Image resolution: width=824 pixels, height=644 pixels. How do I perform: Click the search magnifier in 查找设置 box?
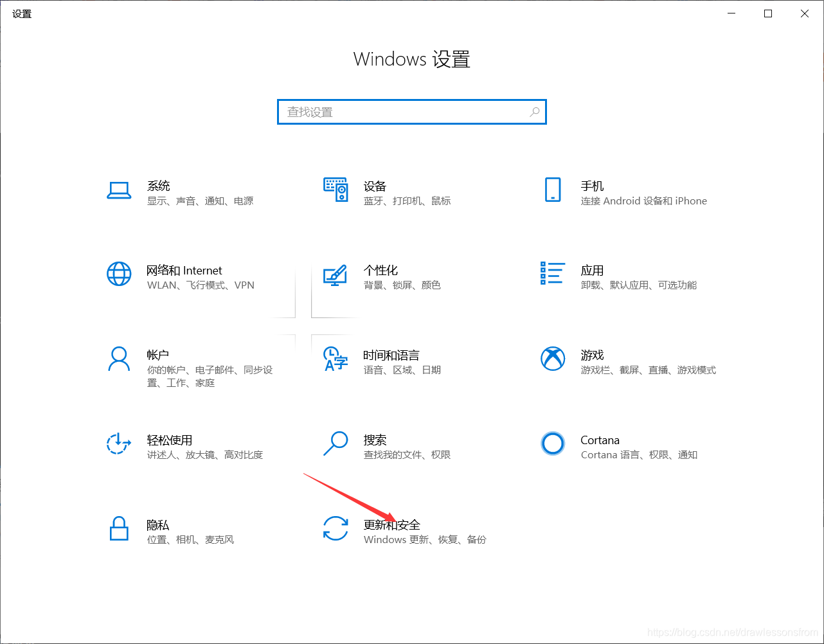coord(534,112)
